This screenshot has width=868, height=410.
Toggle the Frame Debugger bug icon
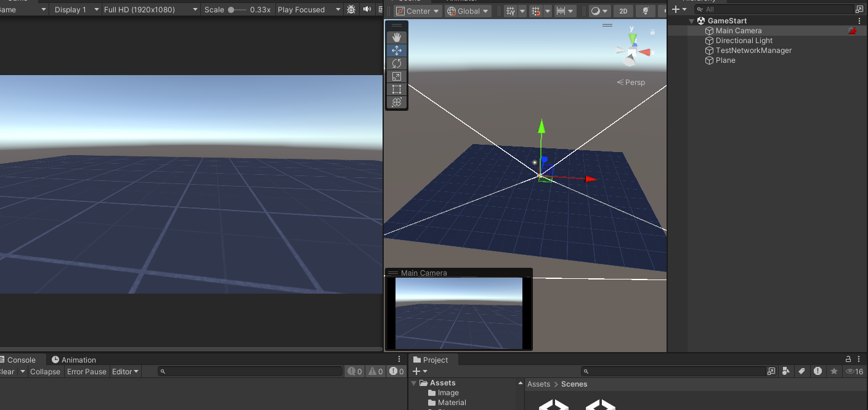pyautogui.click(x=351, y=10)
